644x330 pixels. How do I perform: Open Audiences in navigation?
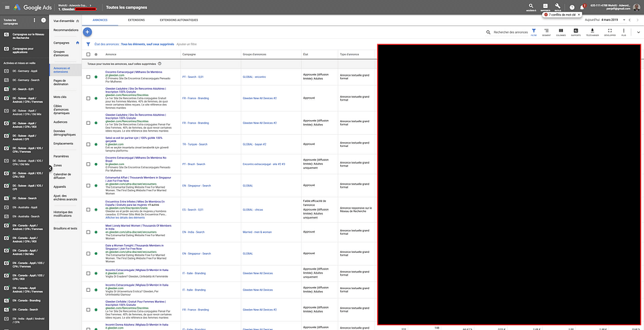pos(60,122)
